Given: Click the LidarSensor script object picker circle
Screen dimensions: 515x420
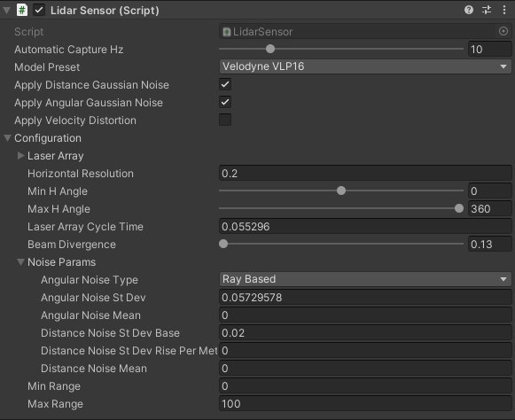Looking at the screenshot, I should click(503, 31).
